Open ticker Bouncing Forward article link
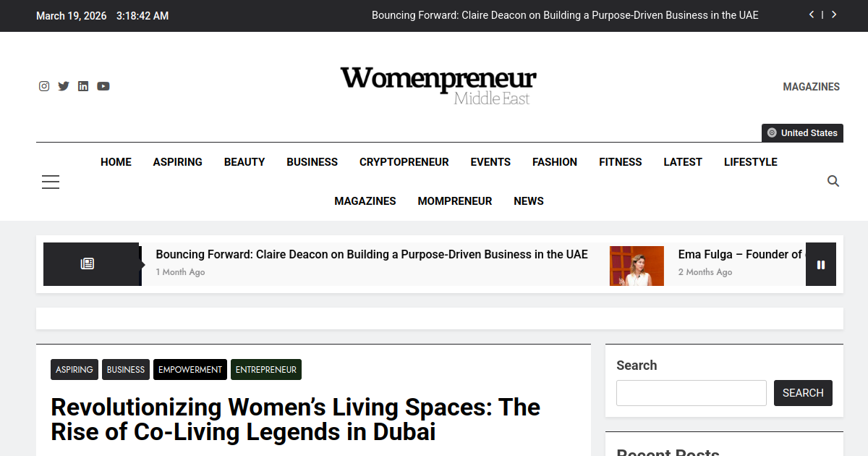868x456 pixels. [x=372, y=255]
